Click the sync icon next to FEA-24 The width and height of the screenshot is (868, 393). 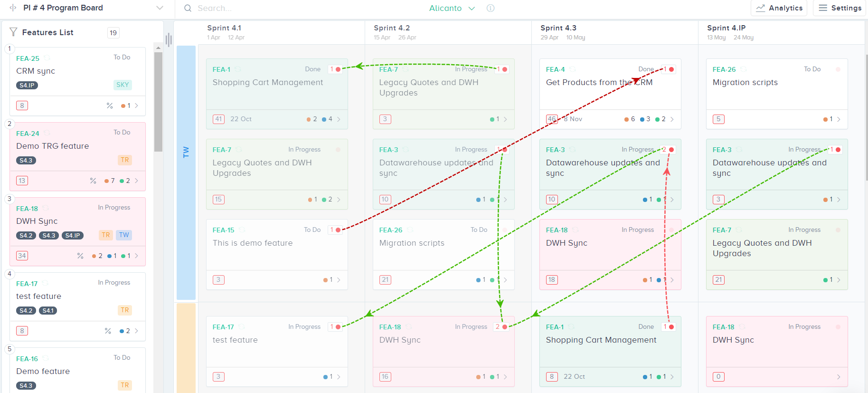47,134
